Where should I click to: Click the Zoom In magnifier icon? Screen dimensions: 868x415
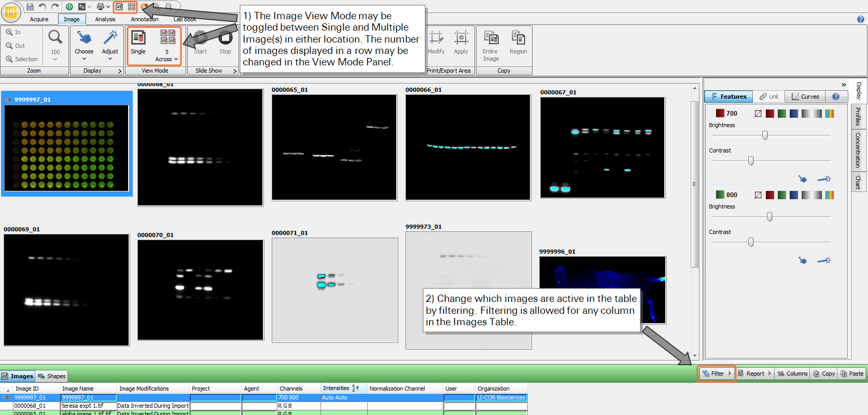9,32
